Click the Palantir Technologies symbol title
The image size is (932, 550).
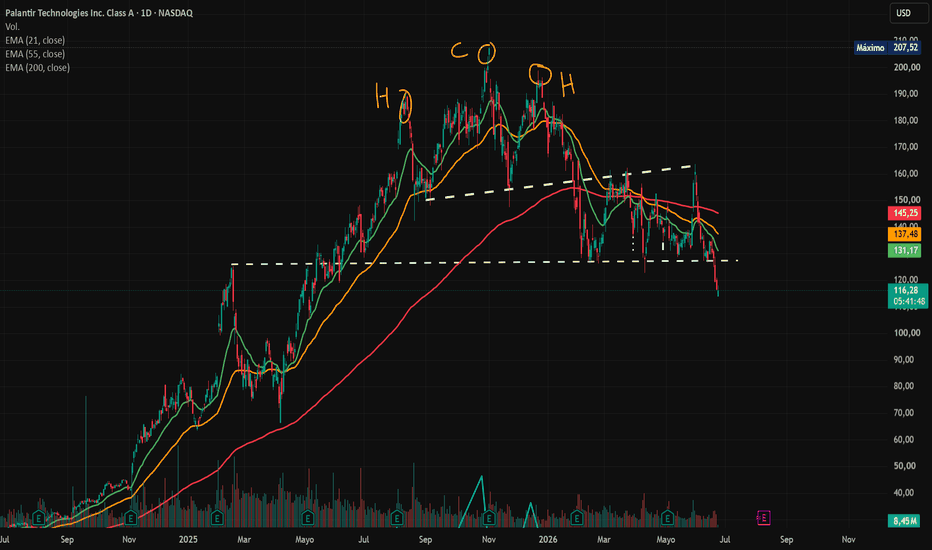pos(99,13)
